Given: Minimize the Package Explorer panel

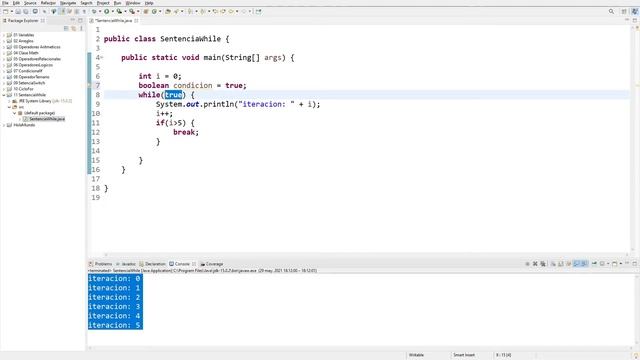Looking at the screenshot, I should 73,20.
